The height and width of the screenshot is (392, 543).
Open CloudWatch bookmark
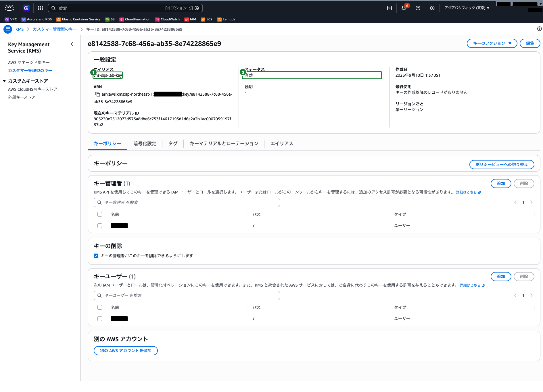click(x=167, y=19)
